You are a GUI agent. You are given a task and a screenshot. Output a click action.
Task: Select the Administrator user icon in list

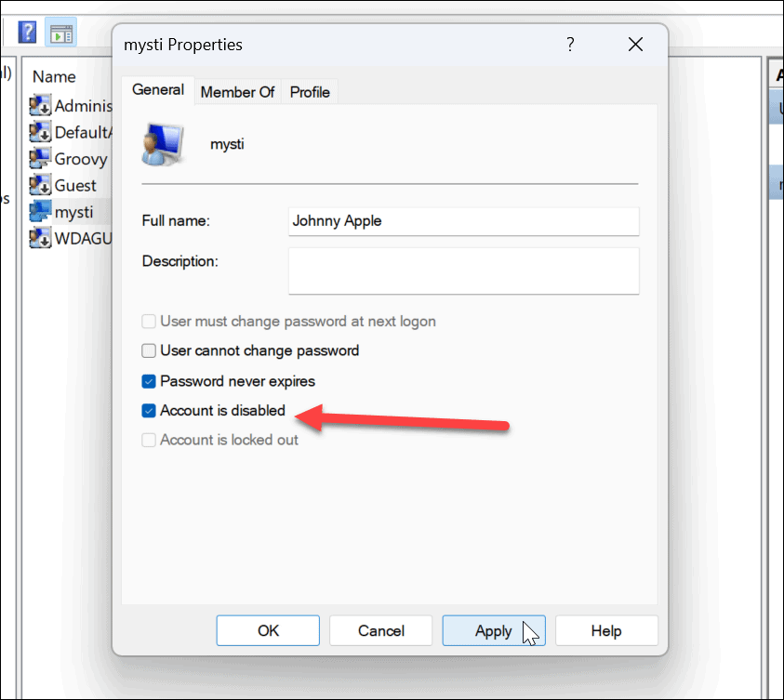pyautogui.click(x=40, y=105)
